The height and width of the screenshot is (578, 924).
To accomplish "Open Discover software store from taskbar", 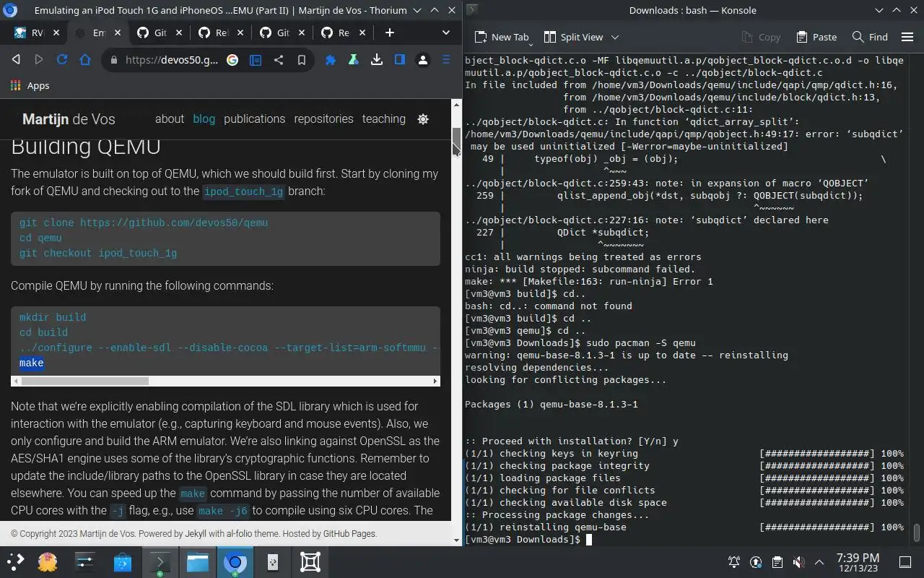I will point(123,561).
